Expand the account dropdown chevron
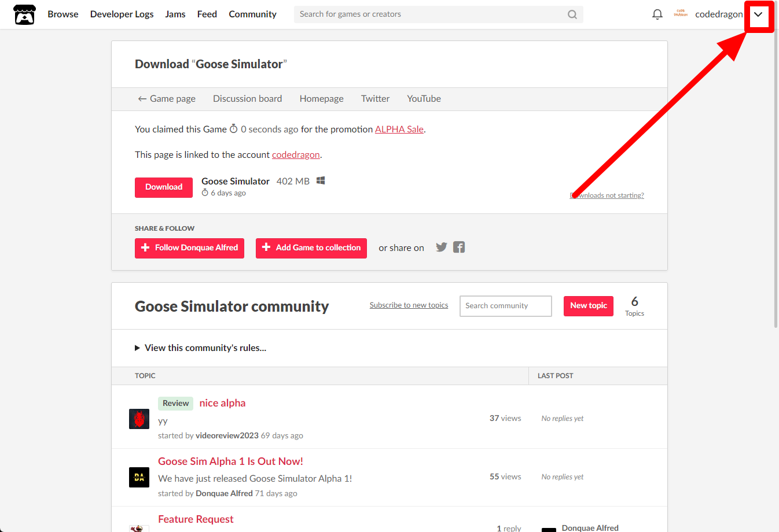 [758, 14]
